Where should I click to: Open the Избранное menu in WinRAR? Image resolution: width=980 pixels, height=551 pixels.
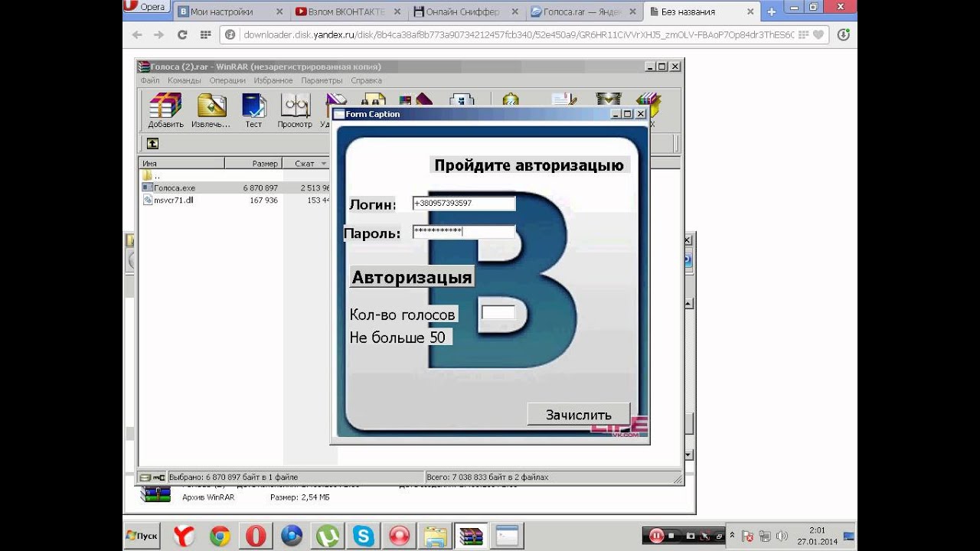click(x=273, y=80)
